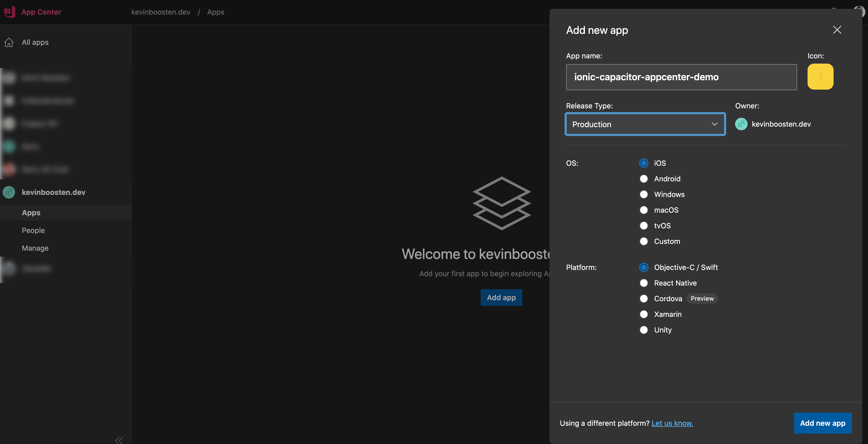The height and width of the screenshot is (444, 868).
Task: Close the Add new app panel
Action: [x=837, y=30]
